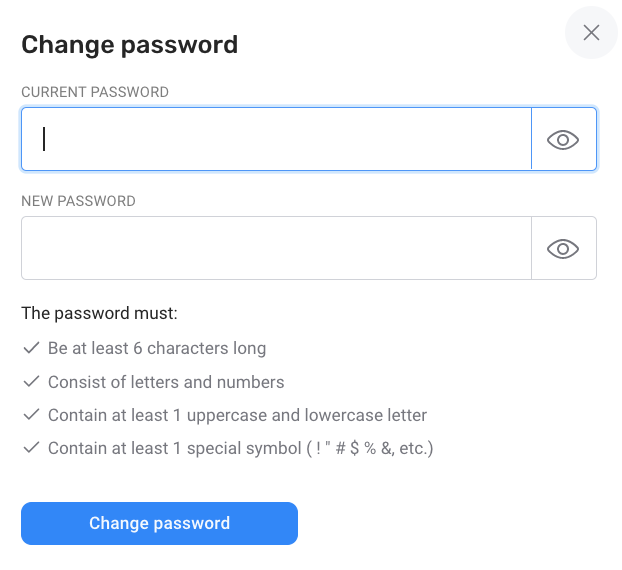
Task: Show current password with eye icon
Action: 563,140
